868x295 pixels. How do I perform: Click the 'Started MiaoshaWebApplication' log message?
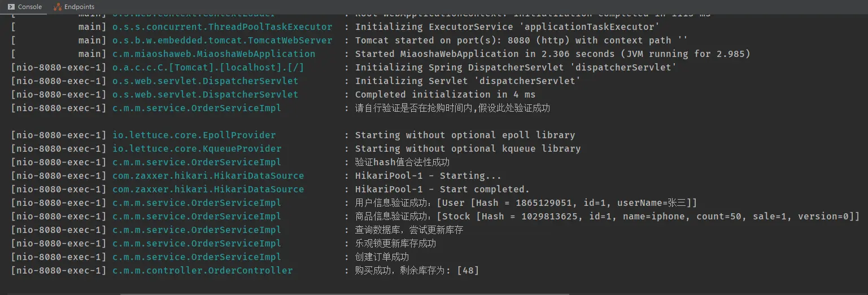pyautogui.click(x=552, y=54)
